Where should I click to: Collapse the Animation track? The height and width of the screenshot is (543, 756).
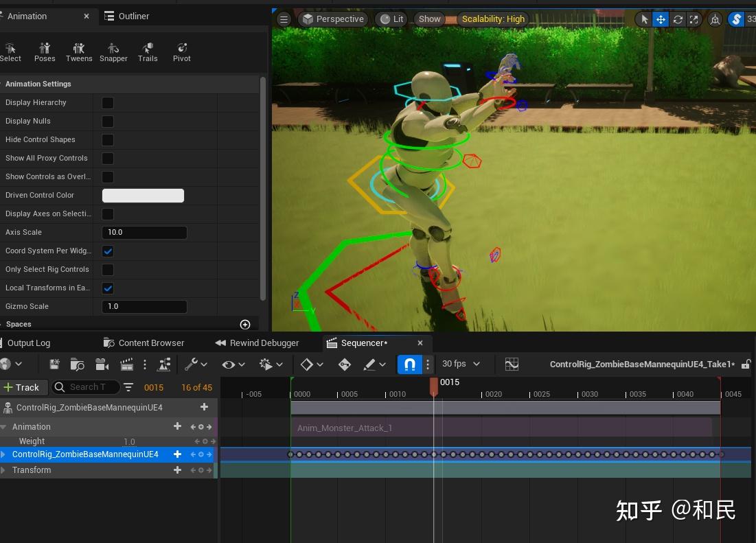point(3,427)
